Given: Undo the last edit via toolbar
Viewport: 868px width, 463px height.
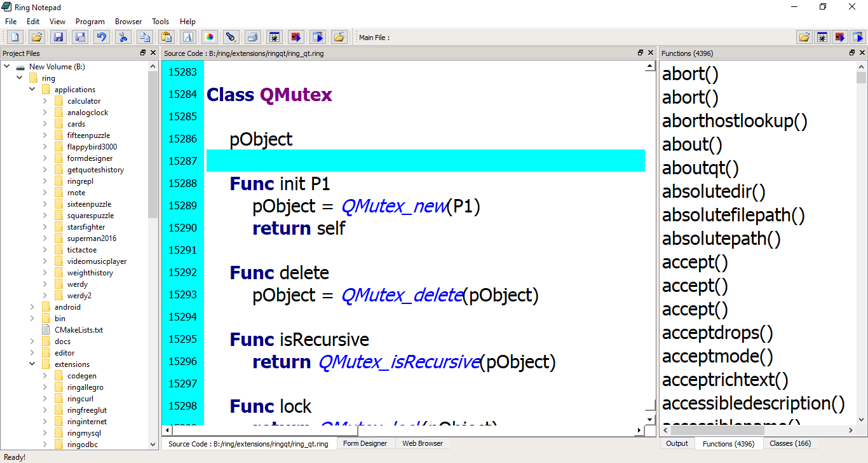Looking at the screenshot, I should (101, 38).
